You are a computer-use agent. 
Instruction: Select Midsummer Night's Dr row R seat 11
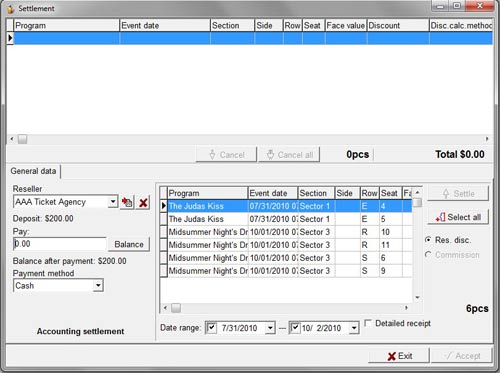tap(289, 245)
